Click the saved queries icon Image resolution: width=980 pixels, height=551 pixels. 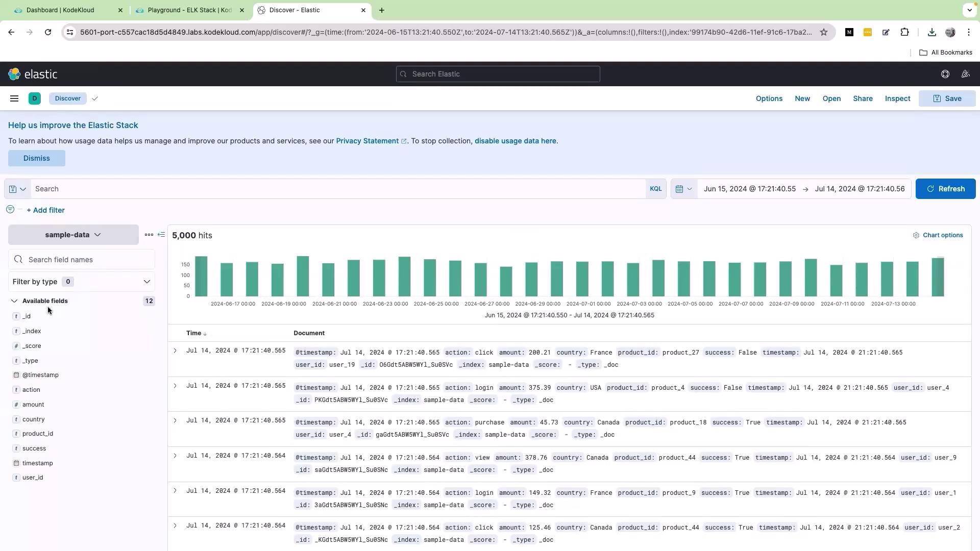(17, 189)
